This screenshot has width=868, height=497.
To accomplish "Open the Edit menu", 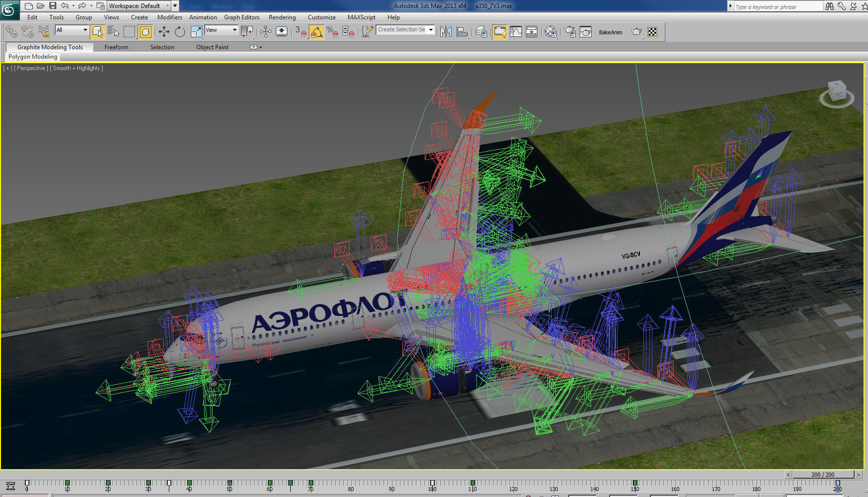I will coord(32,17).
